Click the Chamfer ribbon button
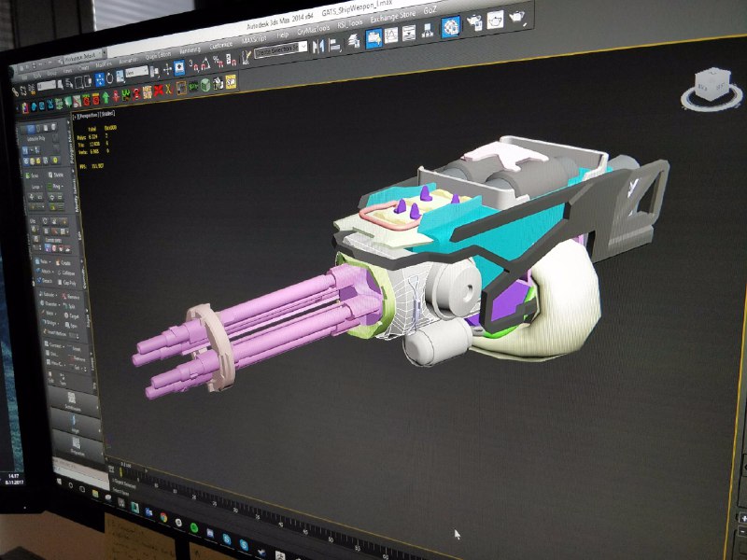Viewport: 747px width, 560px height. tap(49, 305)
